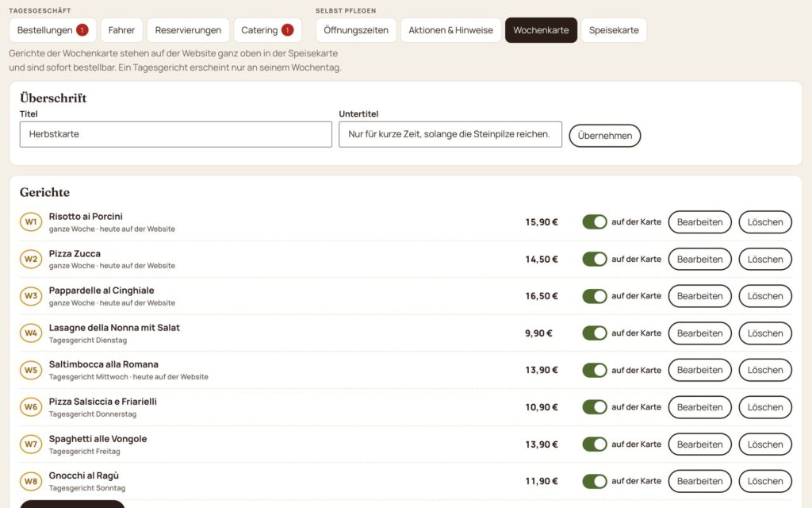Screen dimensions: 812x508
Task: Delete the Gnocchi al Ragù dish
Action: pos(765,481)
